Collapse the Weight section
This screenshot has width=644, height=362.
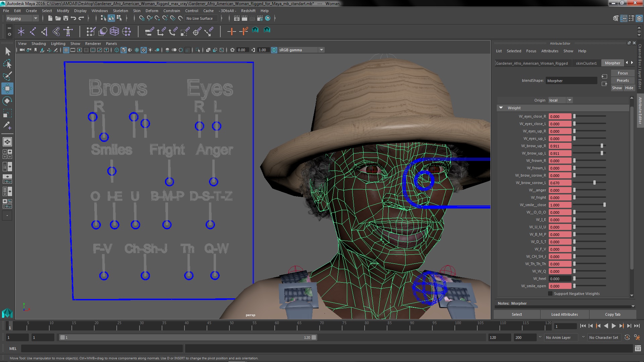click(x=501, y=108)
